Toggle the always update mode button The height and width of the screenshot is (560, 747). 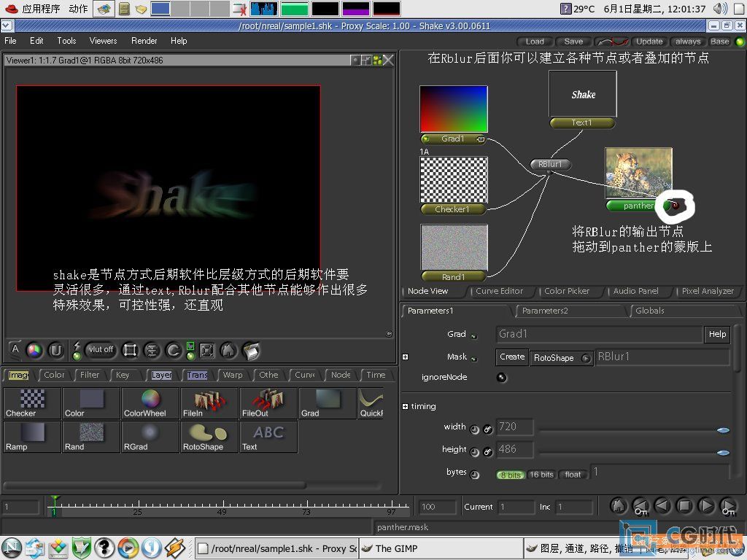click(687, 42)
